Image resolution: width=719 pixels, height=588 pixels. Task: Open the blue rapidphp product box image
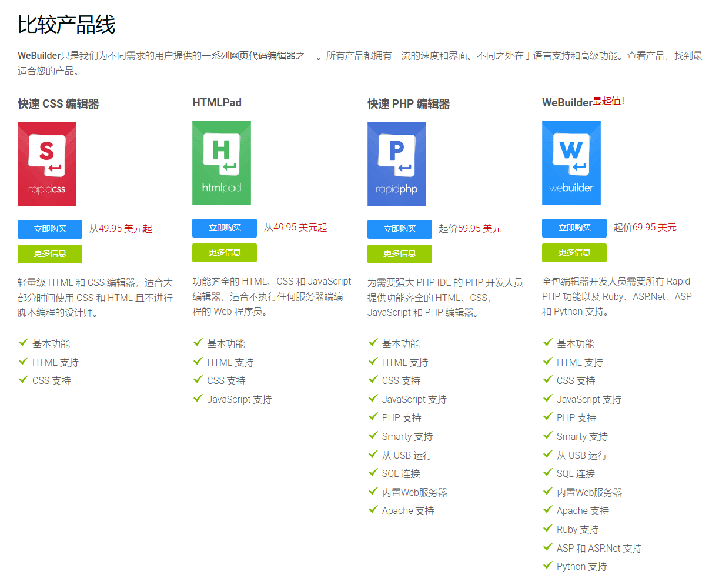[397, 164]
